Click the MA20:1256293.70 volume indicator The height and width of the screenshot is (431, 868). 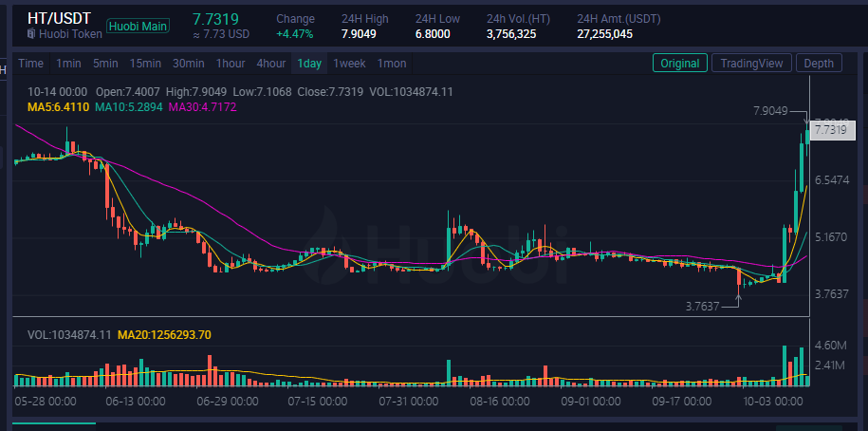pyautogui.click(x=164, y=334)
